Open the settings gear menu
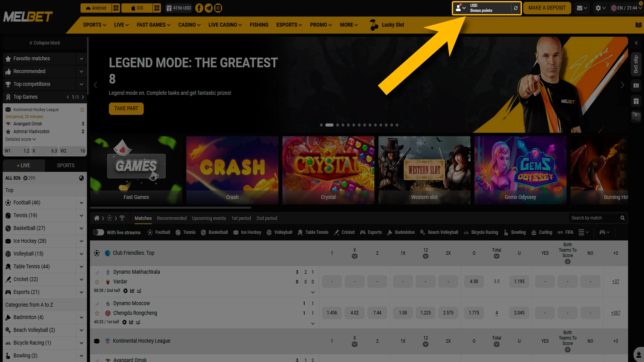This screenshot has height=362, width=644. click(600, 8)
